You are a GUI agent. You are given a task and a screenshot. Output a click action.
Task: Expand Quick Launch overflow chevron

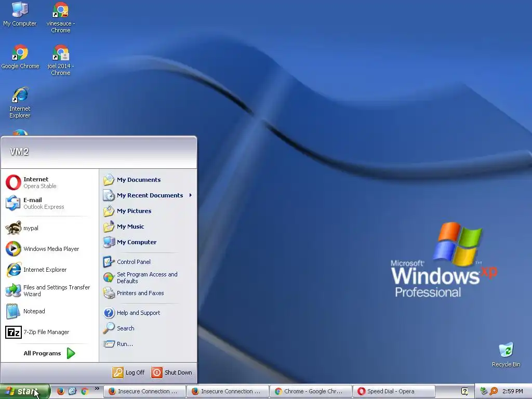(x=97, y=389)
